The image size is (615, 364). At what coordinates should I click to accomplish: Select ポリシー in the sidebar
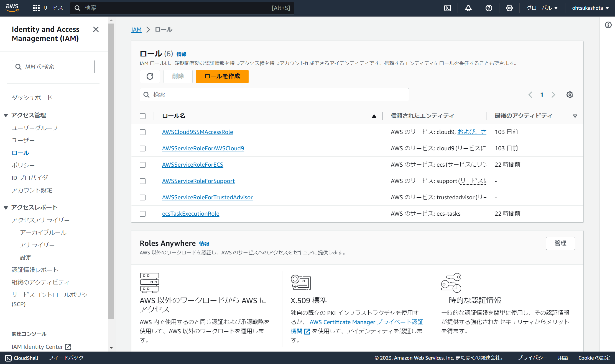point(23,165)
